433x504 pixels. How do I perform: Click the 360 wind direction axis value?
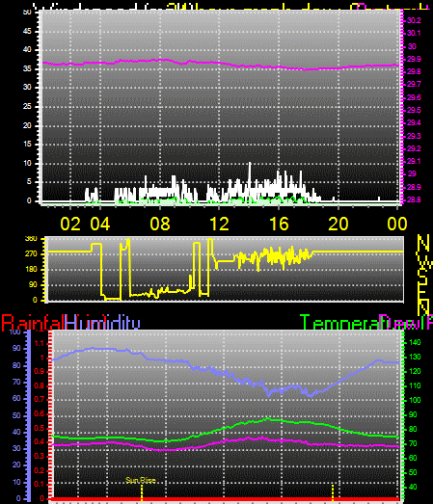click(31, 239)
